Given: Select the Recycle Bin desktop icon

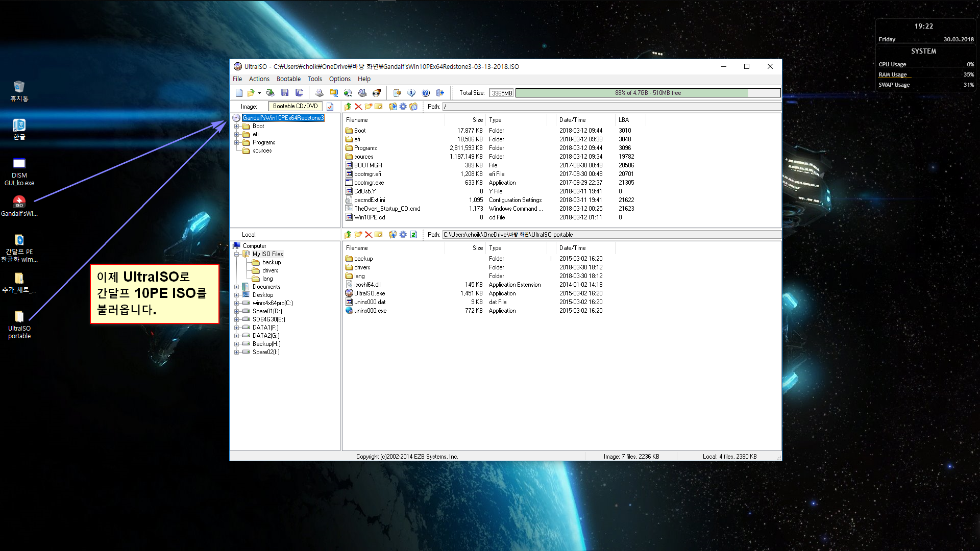Looking at the screenshot, I should point(19,91).
